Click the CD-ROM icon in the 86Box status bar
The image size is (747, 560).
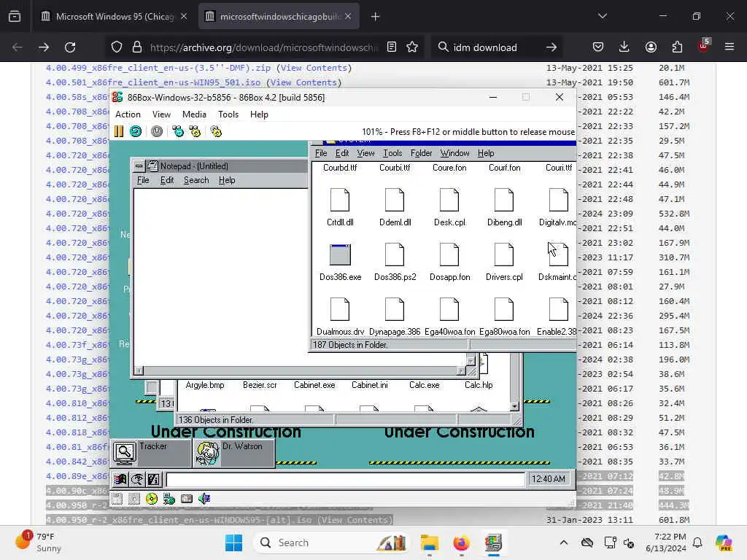pyautogui.click(x=152, y=499)
